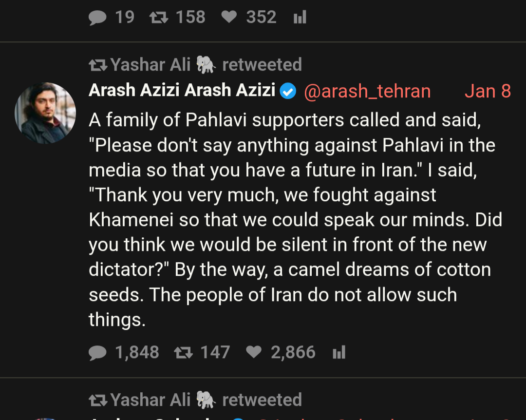Click elephant emoji in first Yashar Ali header
The image size is (526, 420).
click(206, 64)
